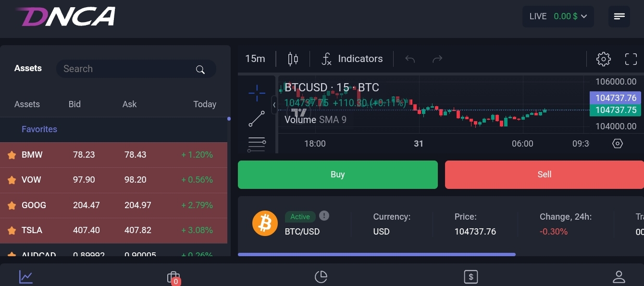Open the candlestick chart type selector

293,59
